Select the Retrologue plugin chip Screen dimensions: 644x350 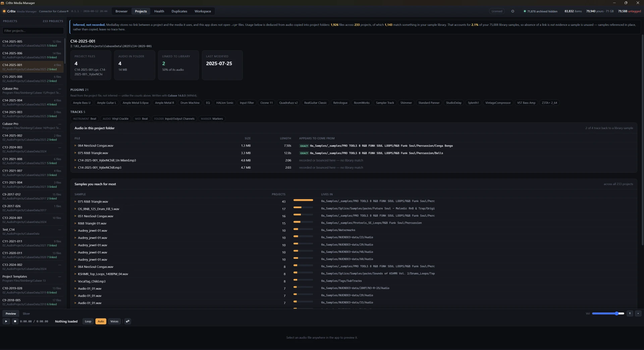(x=340, y=103)
